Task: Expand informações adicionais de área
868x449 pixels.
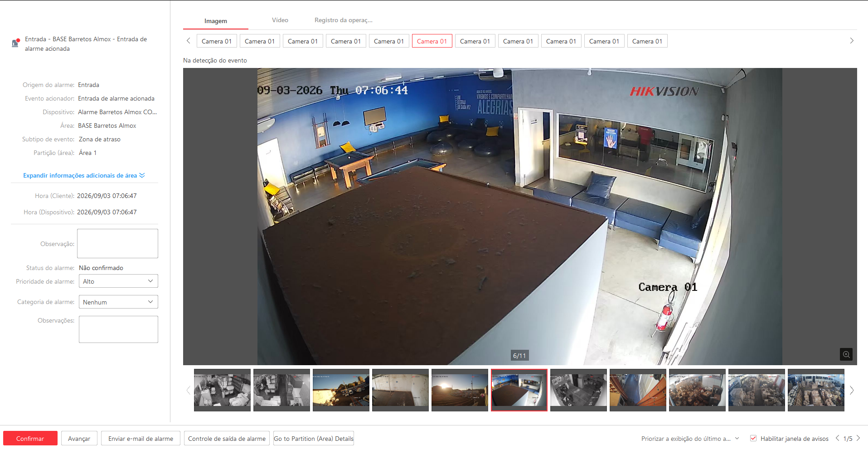Action: (84, 175)
